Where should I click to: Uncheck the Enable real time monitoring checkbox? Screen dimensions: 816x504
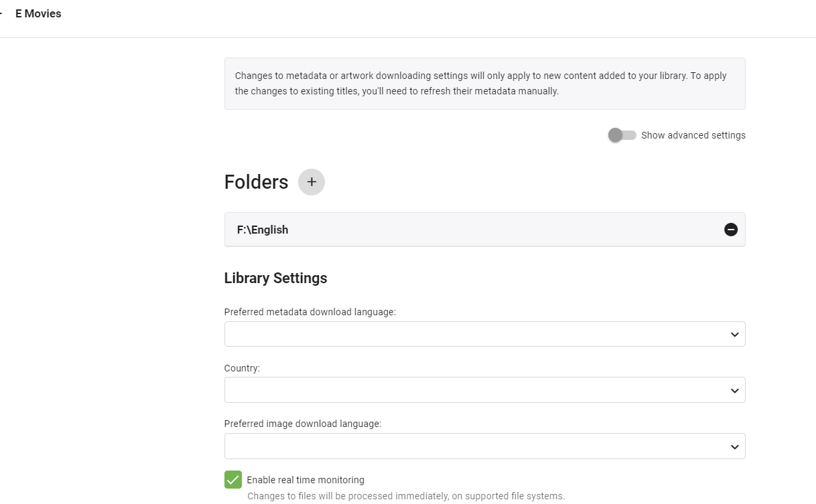coord(233,480)
